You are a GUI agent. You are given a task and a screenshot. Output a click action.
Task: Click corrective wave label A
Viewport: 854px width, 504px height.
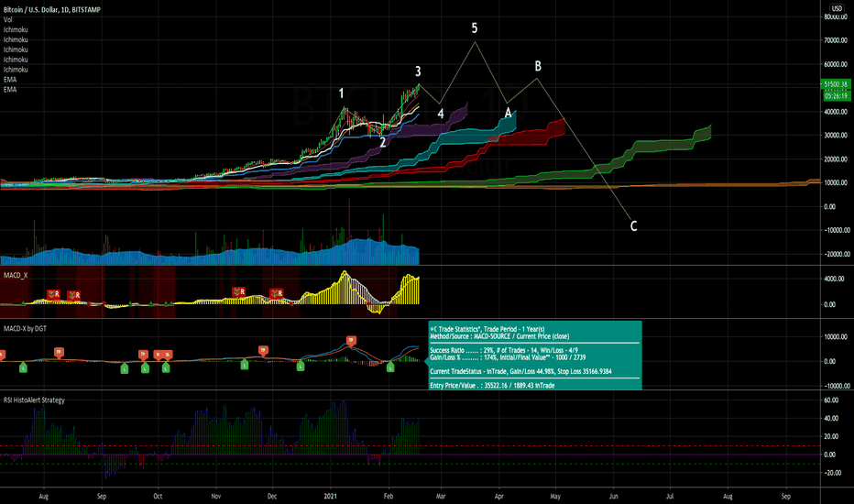pyautogui.click(x=509, y=113)
